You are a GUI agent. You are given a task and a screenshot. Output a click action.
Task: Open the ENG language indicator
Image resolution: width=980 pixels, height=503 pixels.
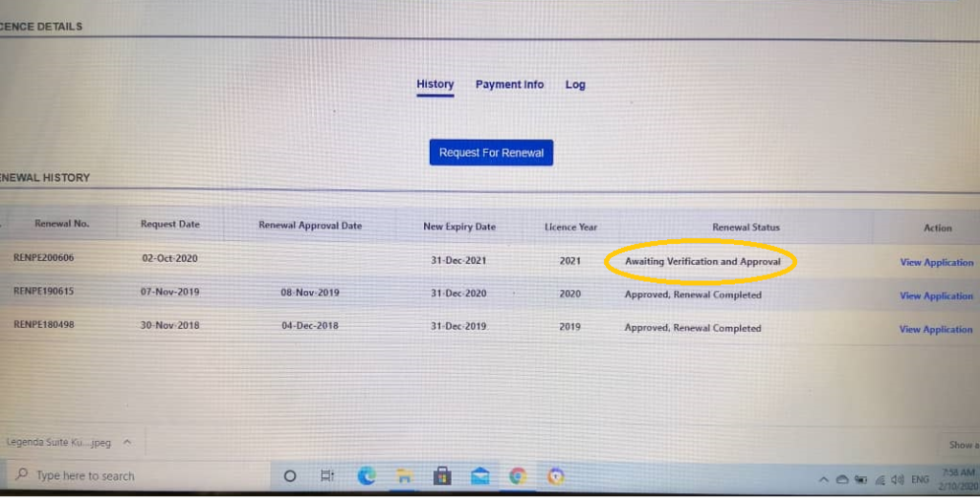pos(920,480)
